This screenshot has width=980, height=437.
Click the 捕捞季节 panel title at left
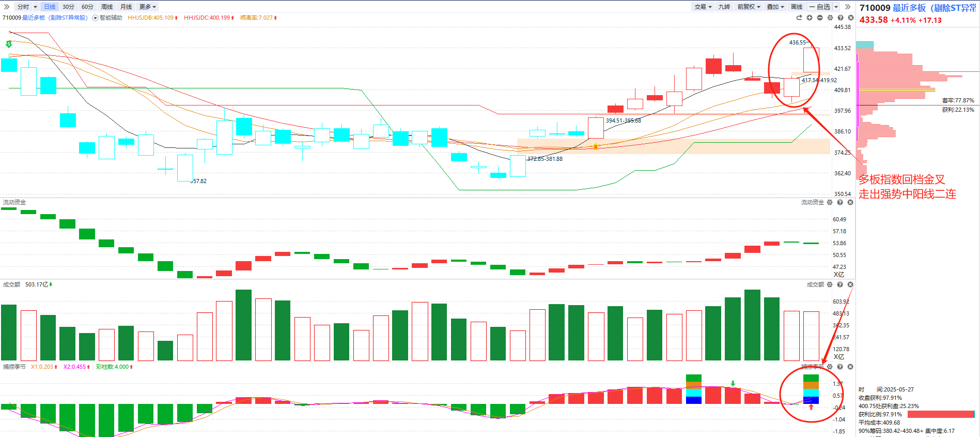coord(14,367)
